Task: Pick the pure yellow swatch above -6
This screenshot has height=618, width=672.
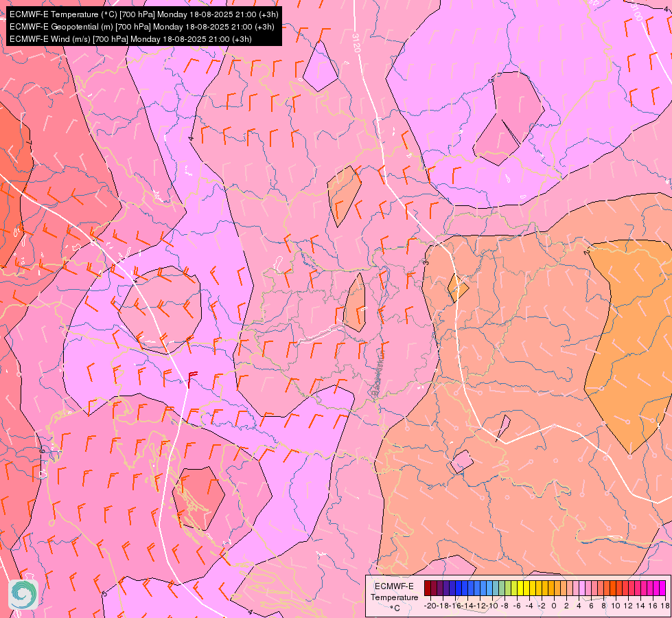Action: (520, 588)
